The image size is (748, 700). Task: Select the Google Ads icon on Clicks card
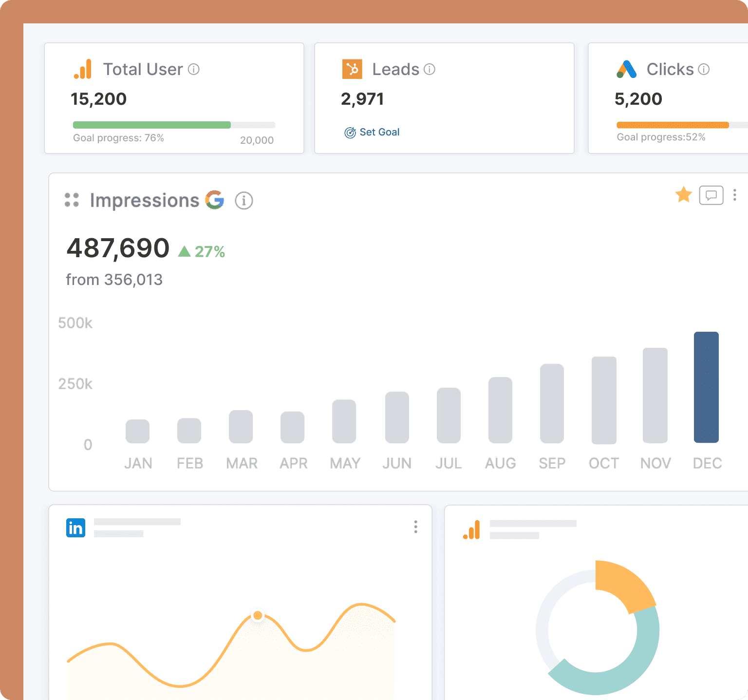(x=627, y=69)
